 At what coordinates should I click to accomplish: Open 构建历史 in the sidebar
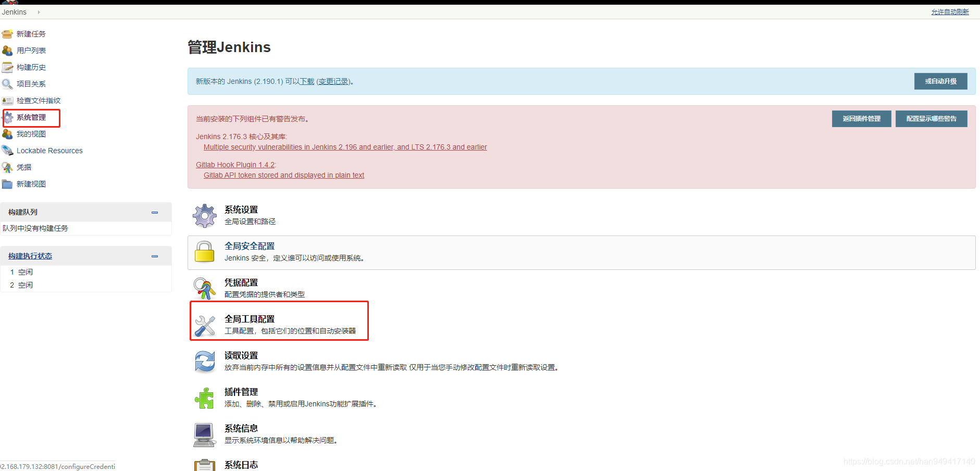[31, 67]
